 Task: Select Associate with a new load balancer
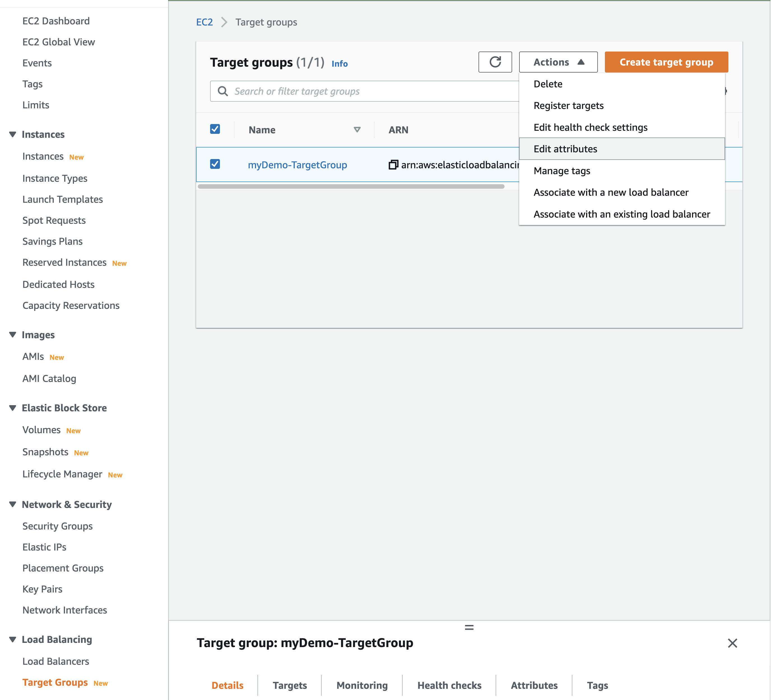pyautogui.click(x=621, y=192)
